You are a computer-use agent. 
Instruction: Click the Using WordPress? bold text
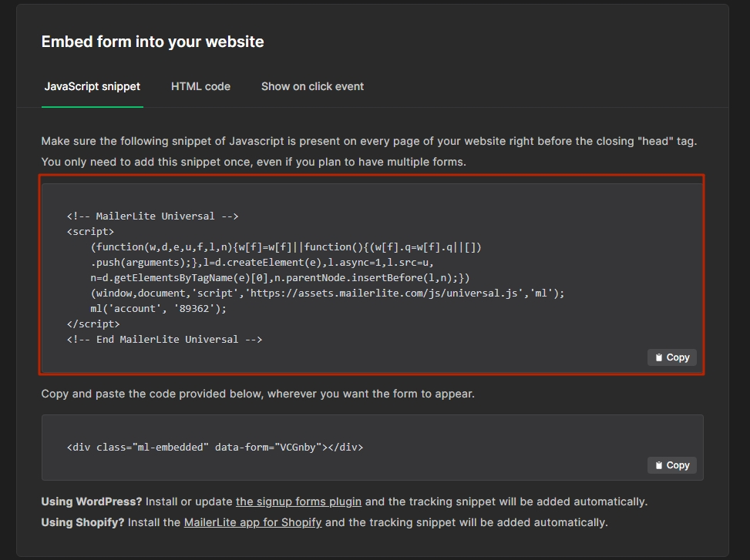92,501
